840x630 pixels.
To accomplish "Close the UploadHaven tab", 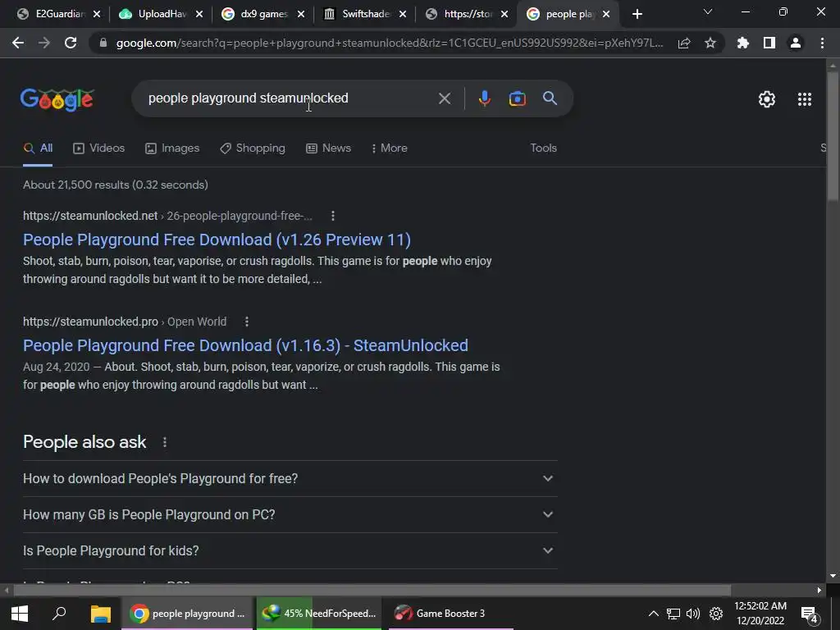I will click(199, 15).
